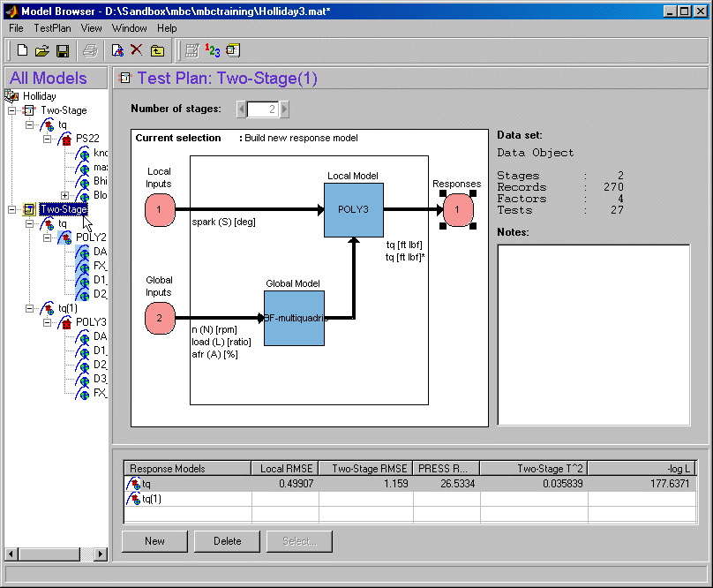The image size is (713, 588).
Task: Click the Two-Stage RMSE column header
Action: (x=365, y=469)
